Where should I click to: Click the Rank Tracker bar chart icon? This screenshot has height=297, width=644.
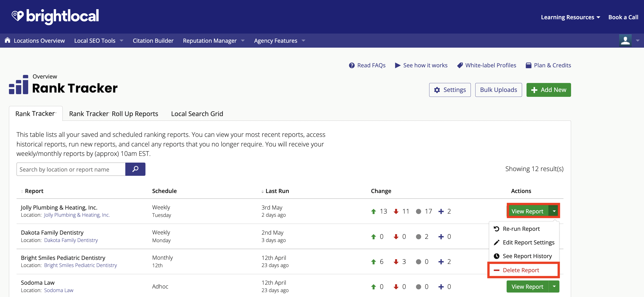click(19, 85)
